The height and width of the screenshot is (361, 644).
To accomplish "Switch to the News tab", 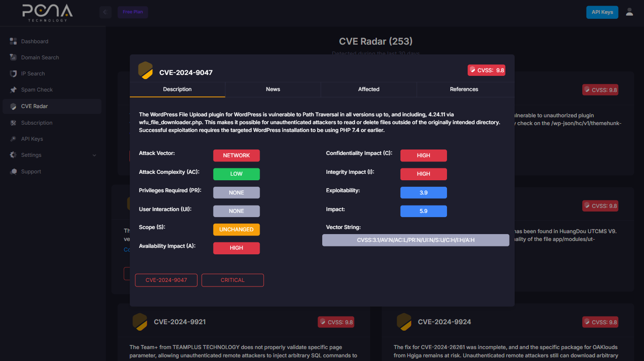I will click(273, 89).
